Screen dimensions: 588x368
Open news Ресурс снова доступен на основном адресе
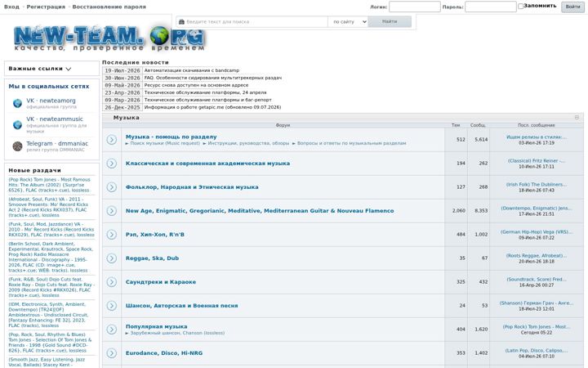coord(196,85)
